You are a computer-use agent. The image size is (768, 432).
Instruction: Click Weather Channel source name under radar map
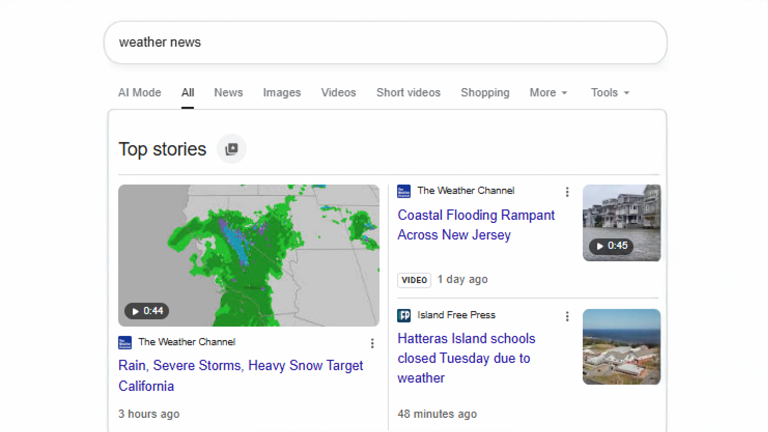(187, 342)
